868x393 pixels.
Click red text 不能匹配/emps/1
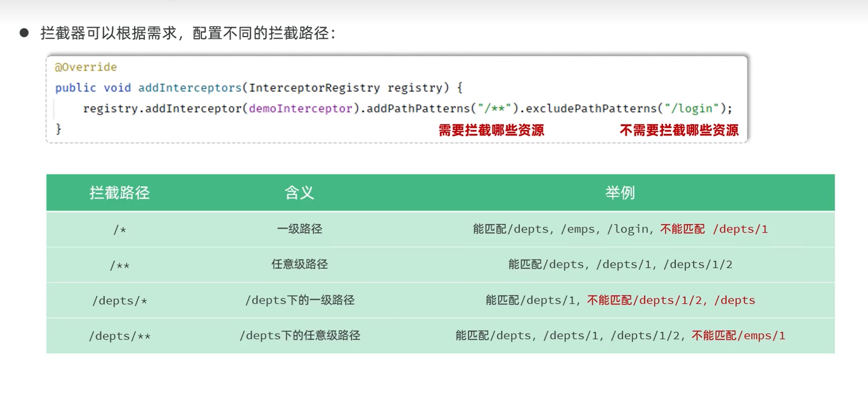click(738, 336)
